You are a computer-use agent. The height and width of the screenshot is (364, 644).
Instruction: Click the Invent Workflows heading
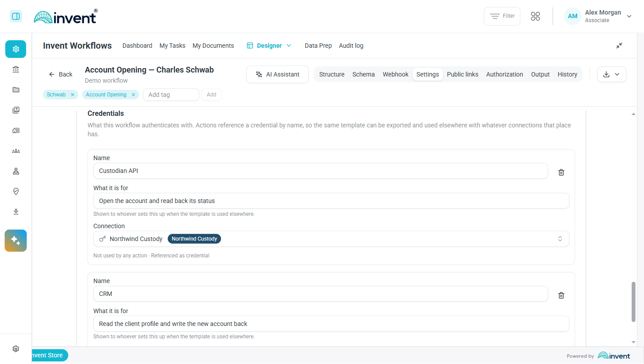[x=77, y=46]
